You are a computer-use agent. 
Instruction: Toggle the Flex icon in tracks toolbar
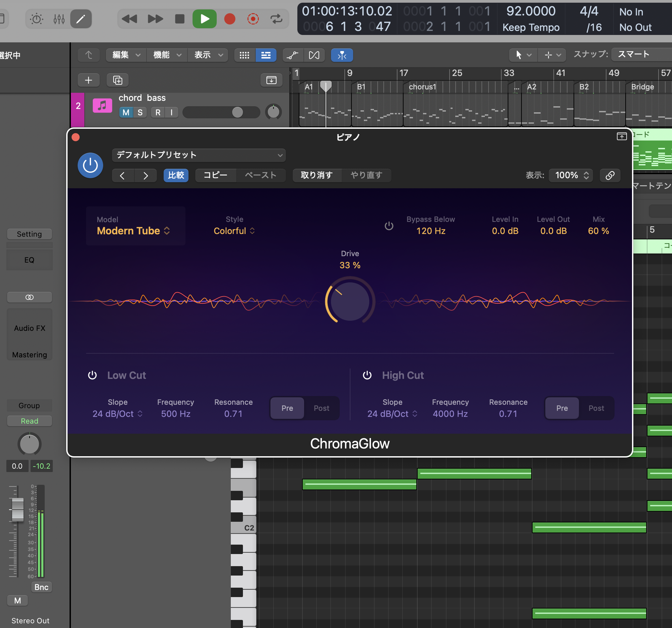tap(314, 55)
